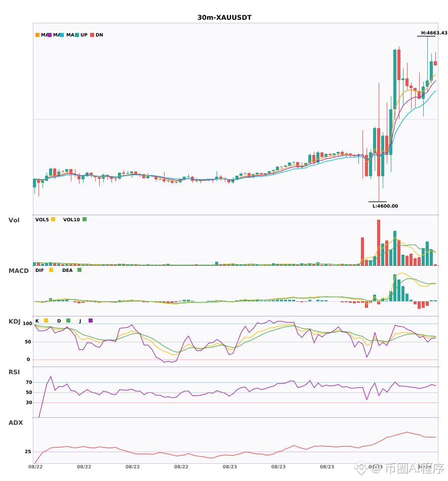Screen dimensions: 448x481
Task: Click the tallest red volume bar
Action: point(379,243)
